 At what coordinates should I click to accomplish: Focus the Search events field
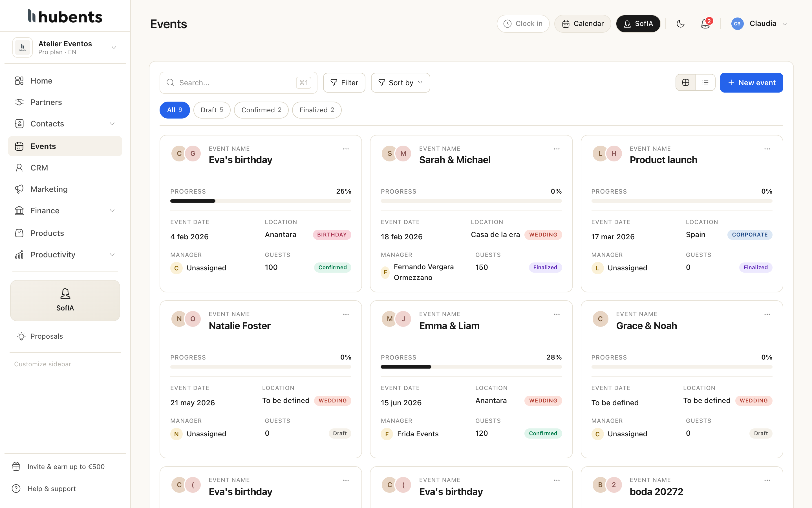[238, 83]
